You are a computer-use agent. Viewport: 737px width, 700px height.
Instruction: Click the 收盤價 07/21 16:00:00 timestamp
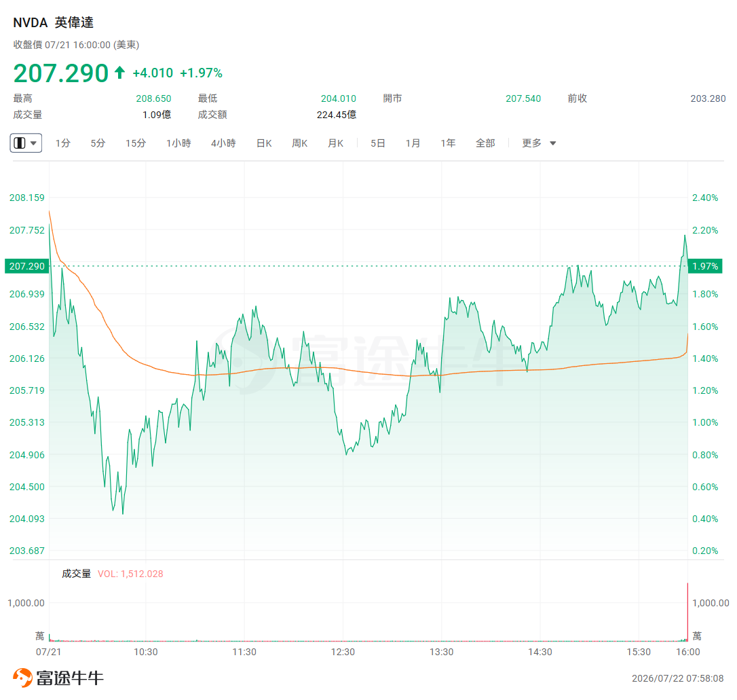pos(76,45)
